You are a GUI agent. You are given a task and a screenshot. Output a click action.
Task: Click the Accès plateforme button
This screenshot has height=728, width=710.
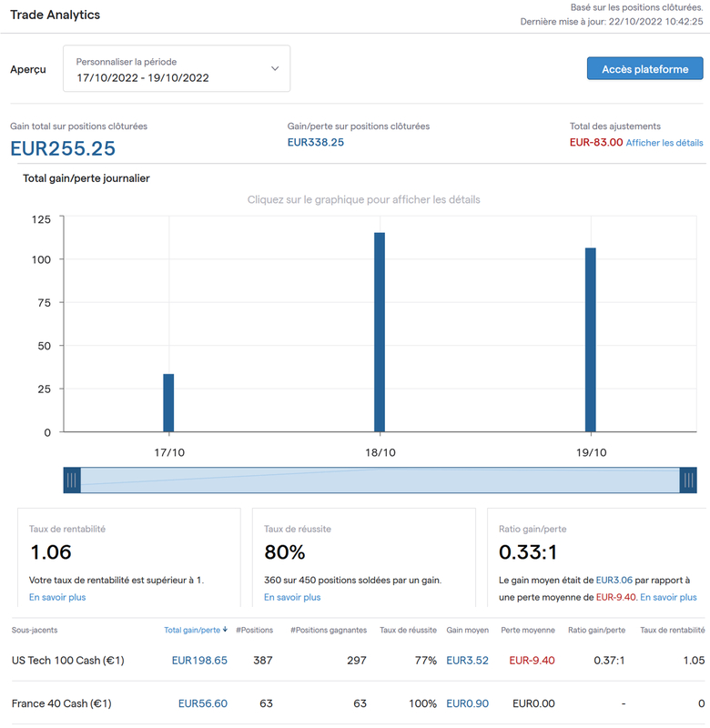click(645, 69)
